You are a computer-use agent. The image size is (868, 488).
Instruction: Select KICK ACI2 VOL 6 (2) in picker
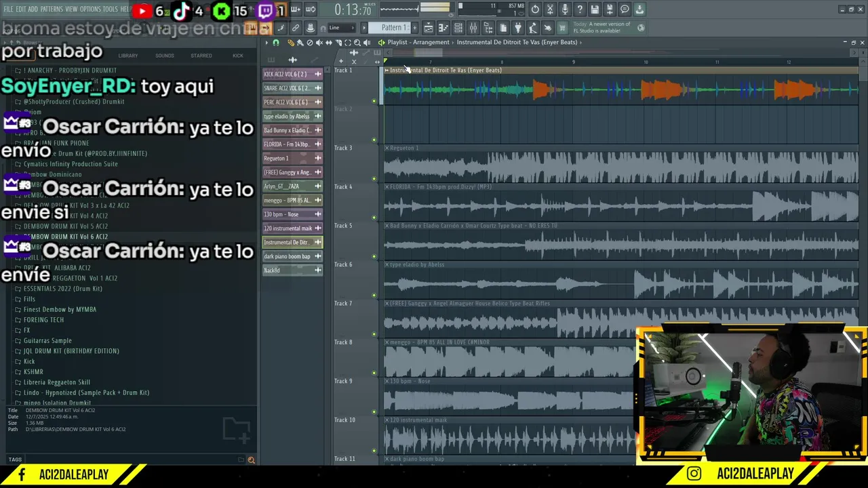tap(292, 74)
